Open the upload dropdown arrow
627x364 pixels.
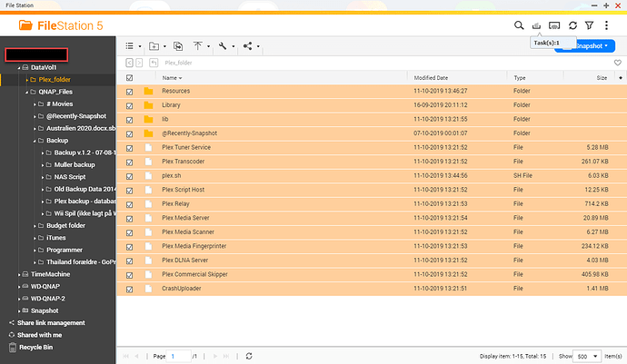[208, 46]
